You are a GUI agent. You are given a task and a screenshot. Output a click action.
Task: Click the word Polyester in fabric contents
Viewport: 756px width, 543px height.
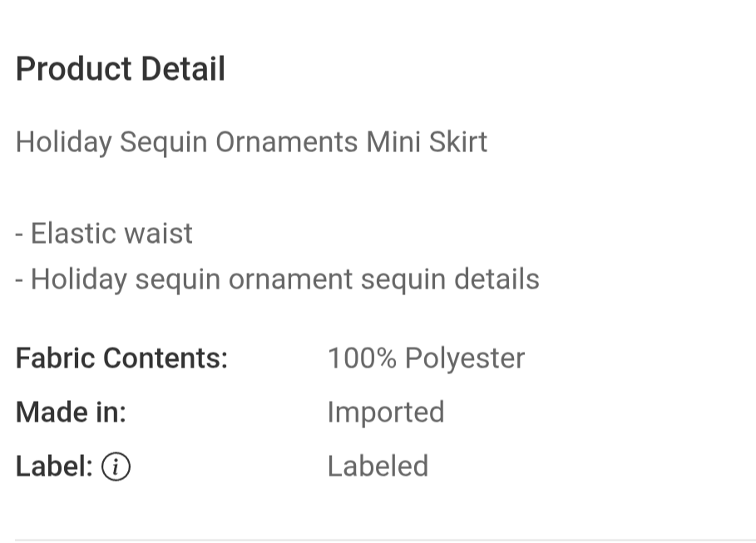(x=464, y=358)
